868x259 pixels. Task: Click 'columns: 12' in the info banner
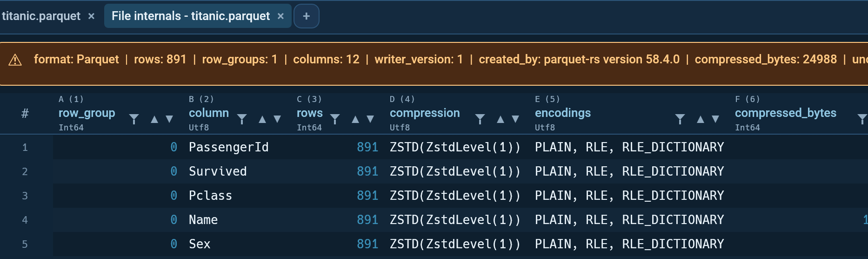pyautogui.click(x=326, y=60)
